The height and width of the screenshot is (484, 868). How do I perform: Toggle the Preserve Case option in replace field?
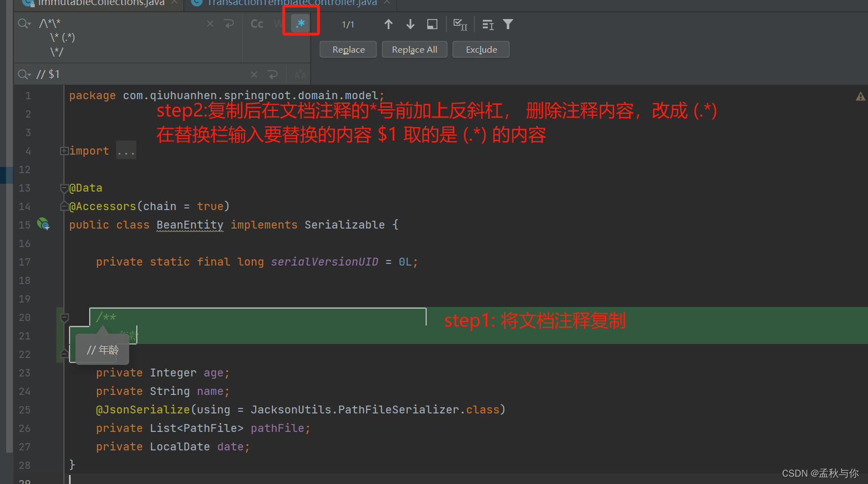coord(300,75)
